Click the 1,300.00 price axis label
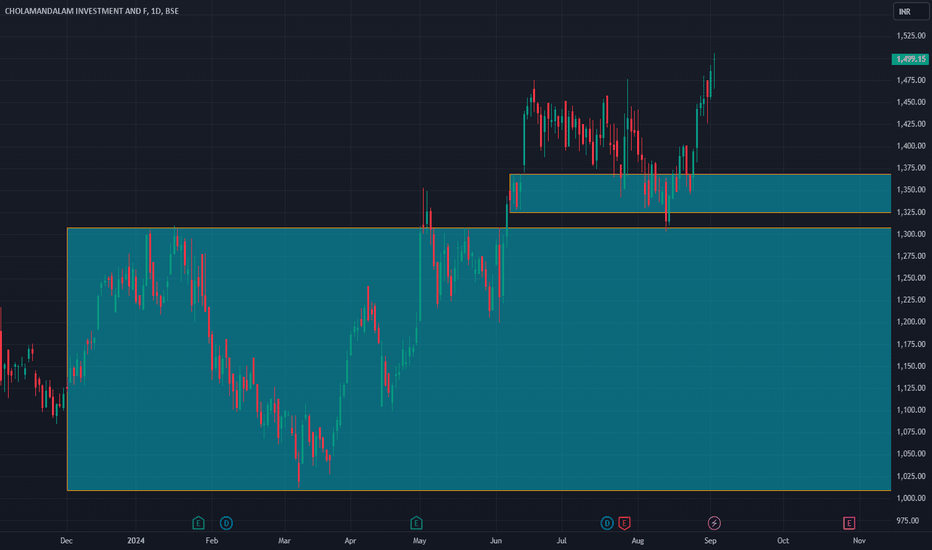 [x=911, y=234]
